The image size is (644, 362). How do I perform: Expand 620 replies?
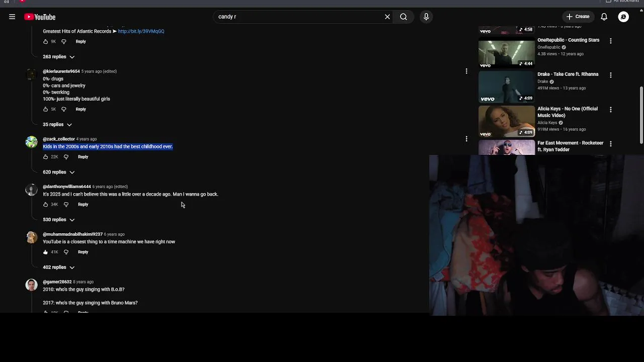tap(58, 172)
